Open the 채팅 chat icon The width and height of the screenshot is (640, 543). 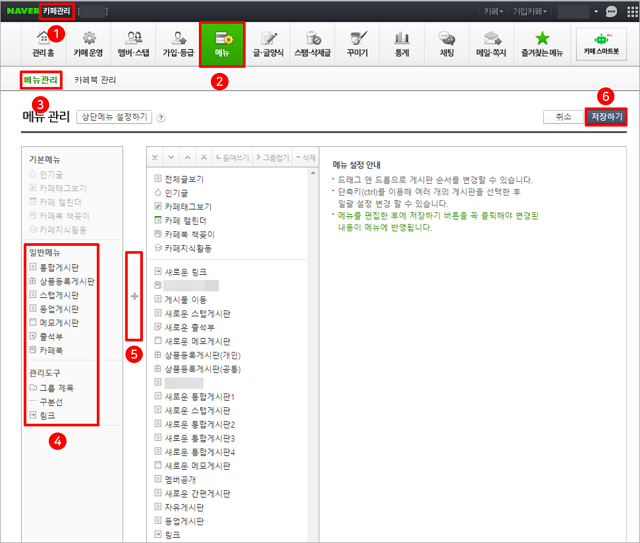[x=447, y=37]
